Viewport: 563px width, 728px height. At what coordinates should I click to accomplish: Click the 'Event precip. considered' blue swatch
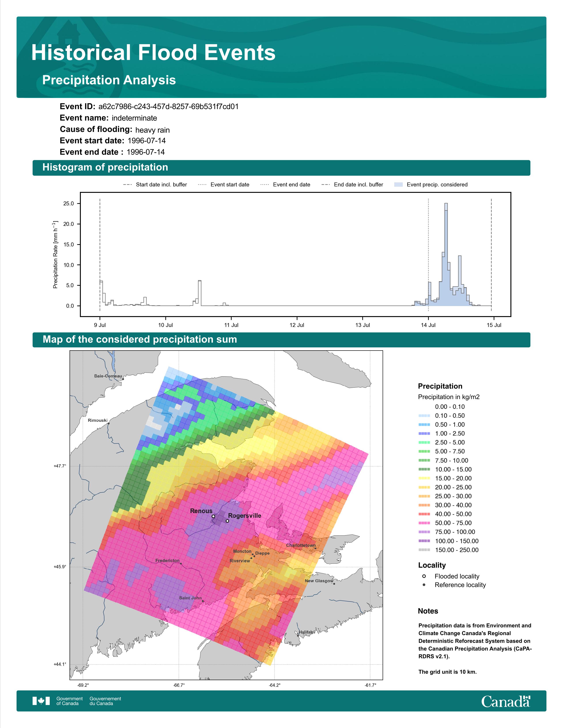398,185
